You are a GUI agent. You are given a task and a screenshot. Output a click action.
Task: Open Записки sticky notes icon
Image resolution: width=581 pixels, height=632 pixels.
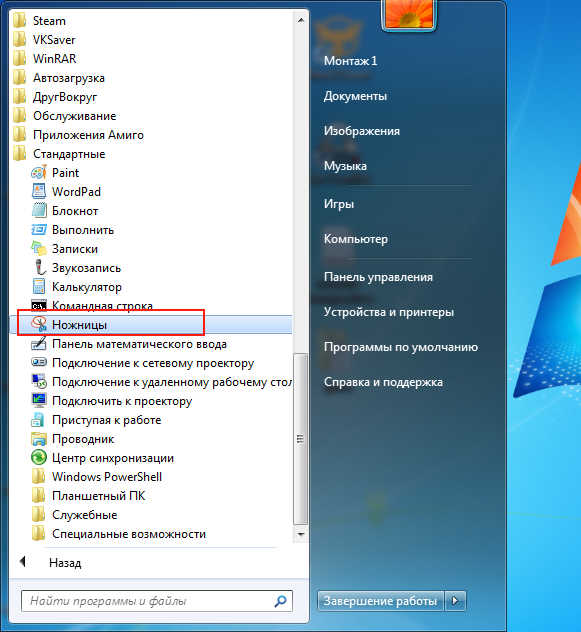[39, 249]
